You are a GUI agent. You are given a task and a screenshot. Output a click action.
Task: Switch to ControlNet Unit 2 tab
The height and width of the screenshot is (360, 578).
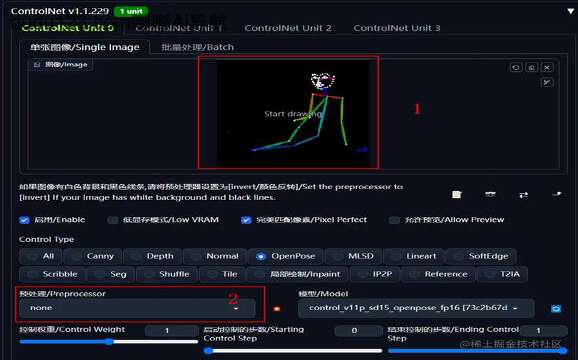(288, 28)
